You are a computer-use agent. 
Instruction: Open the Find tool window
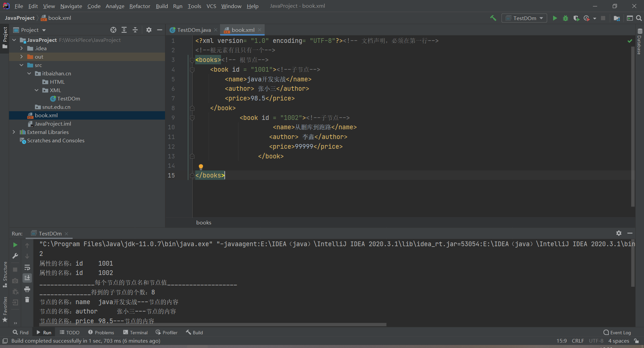21,332
